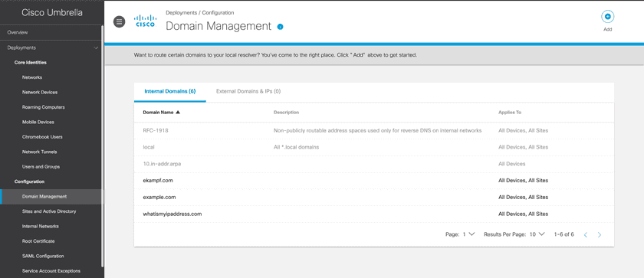The height and width of the screenshot is (278, 644).
Task: Click the Cisco logo
Action: (146, 21)
